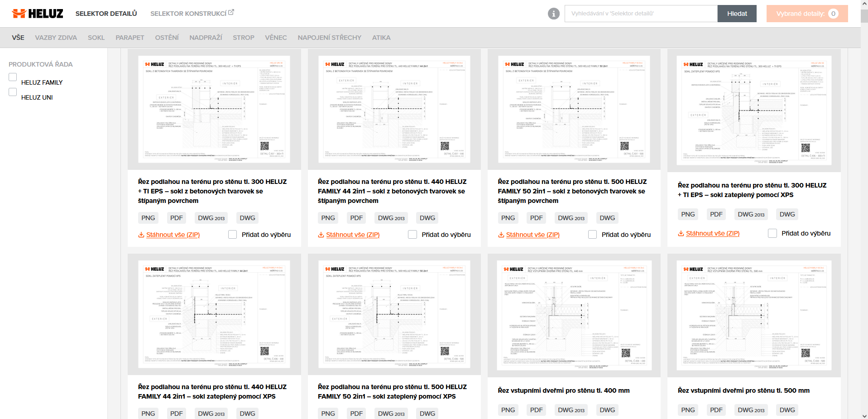
Task: Enable the HELUZ FAMILY filter checkbox
Action: (x=13, y=77)
